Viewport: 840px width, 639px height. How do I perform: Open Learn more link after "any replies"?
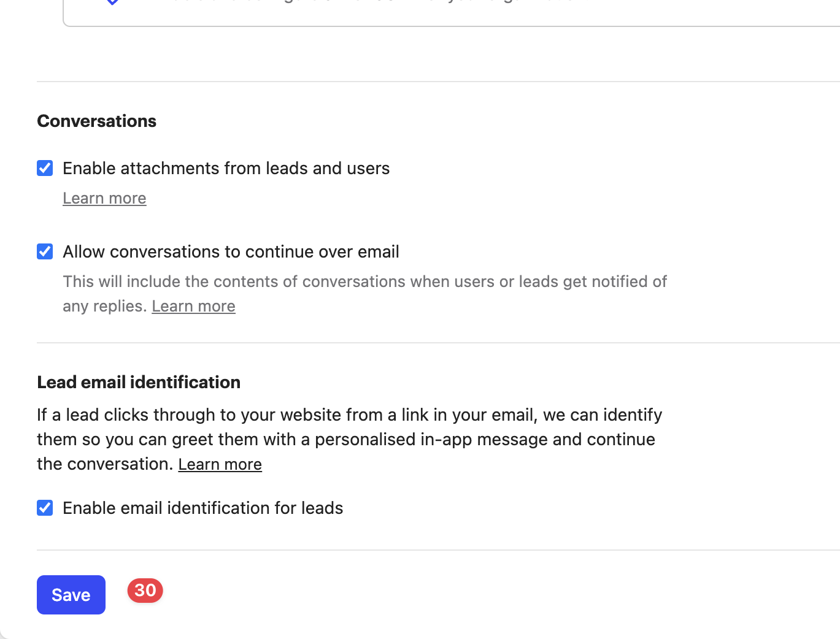pos(193,306)
